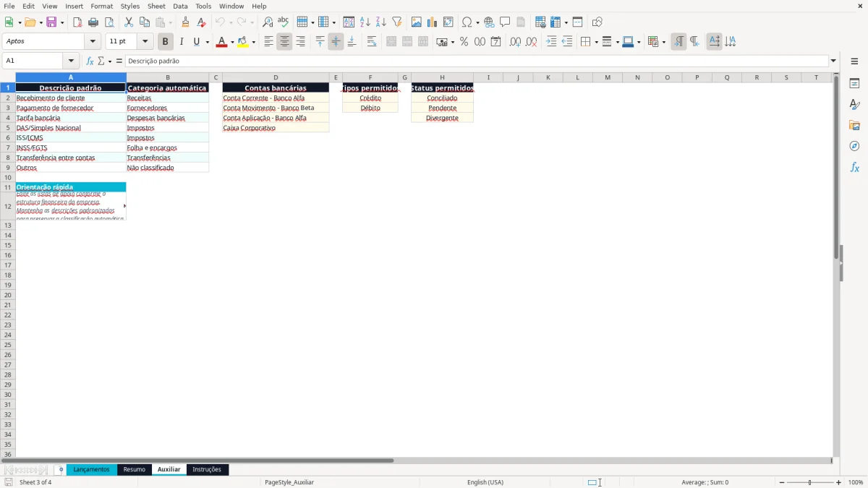Click the formula input line

pyautogui.click(x=477, y=61)
